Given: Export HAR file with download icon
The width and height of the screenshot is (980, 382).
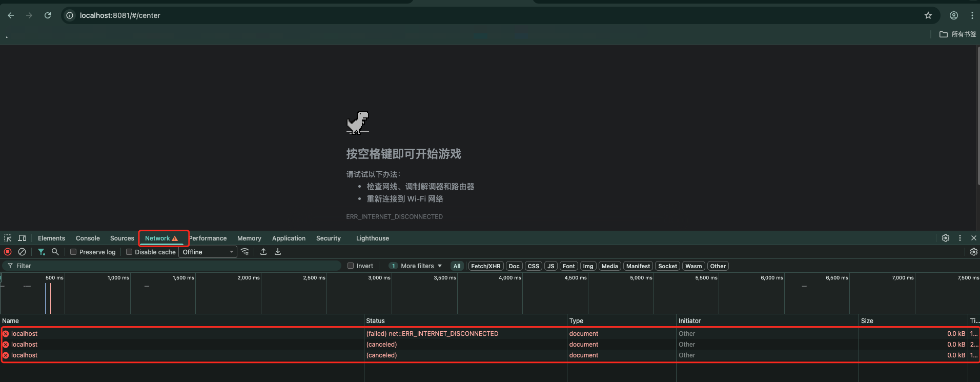Looking at the screenshot, I should (278, 252).
